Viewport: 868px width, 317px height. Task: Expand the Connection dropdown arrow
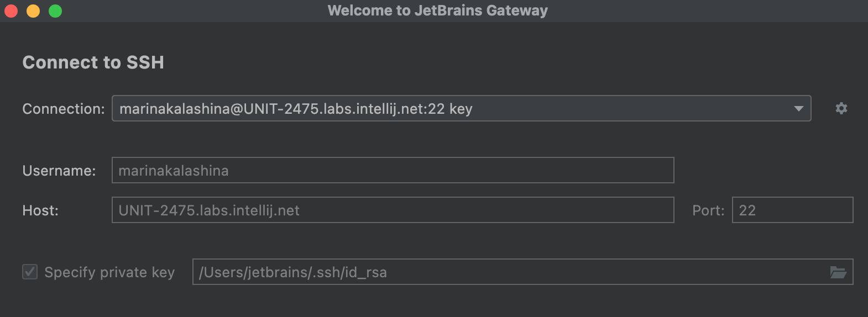798,108
